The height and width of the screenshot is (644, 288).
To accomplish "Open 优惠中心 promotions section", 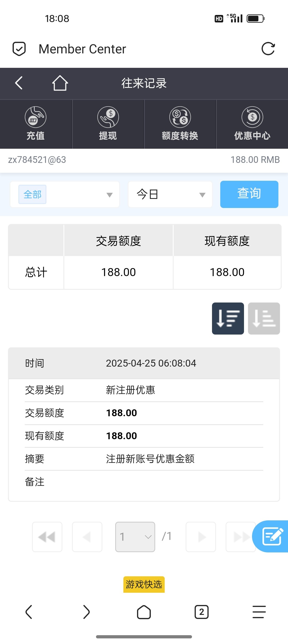I will tap(252, 124).
